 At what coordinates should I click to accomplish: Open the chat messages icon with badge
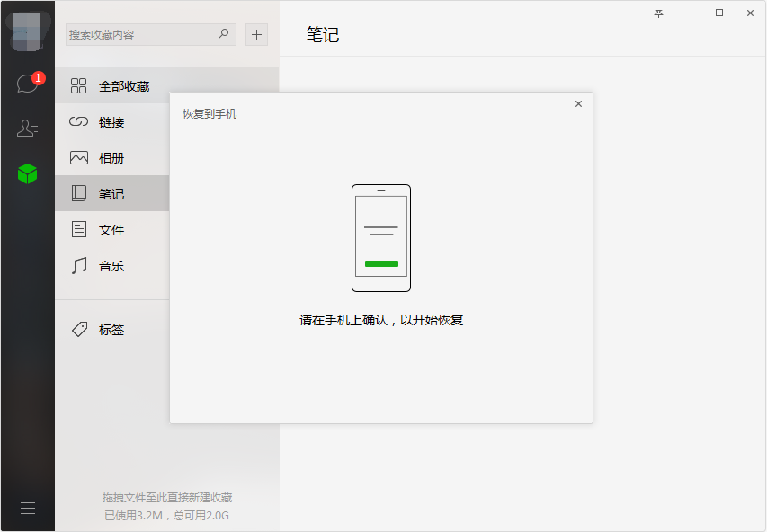point(29,83)
